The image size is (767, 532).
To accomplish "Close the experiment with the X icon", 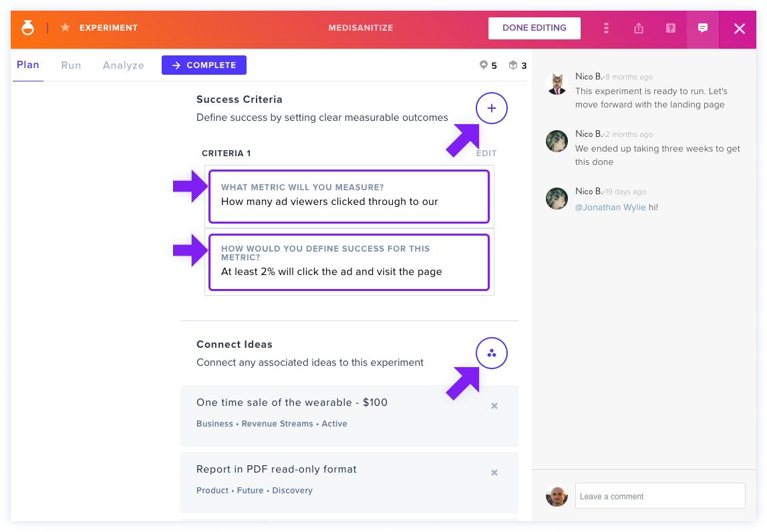I will click(739, 28).
